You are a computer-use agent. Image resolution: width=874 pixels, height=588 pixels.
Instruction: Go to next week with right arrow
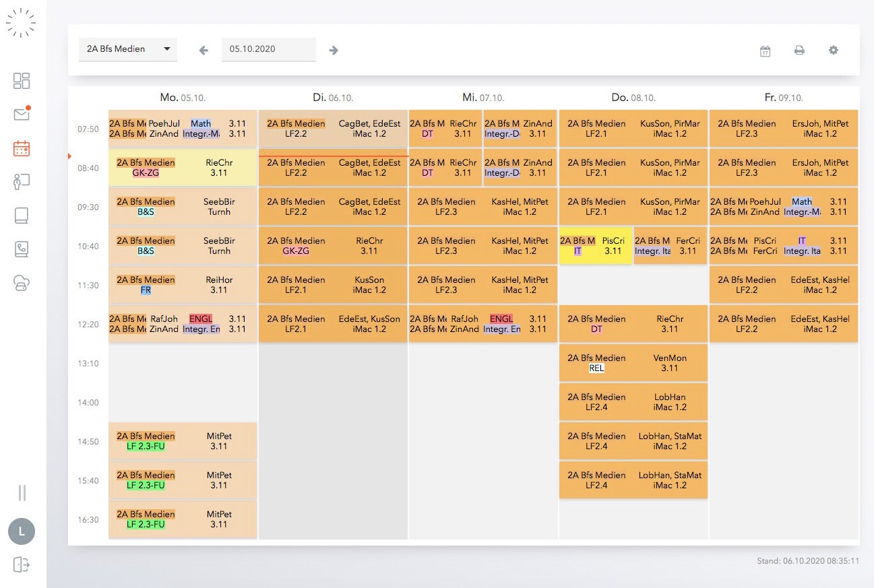[x=334, y=51]
